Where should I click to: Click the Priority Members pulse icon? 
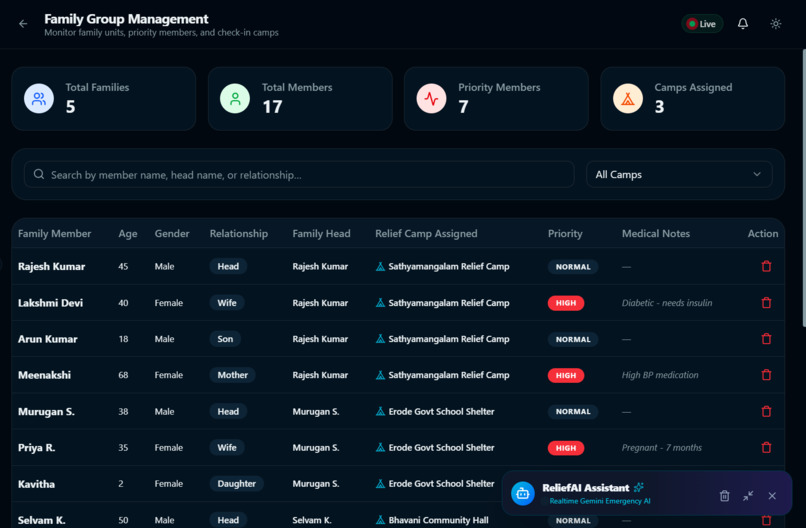(431, 99)
